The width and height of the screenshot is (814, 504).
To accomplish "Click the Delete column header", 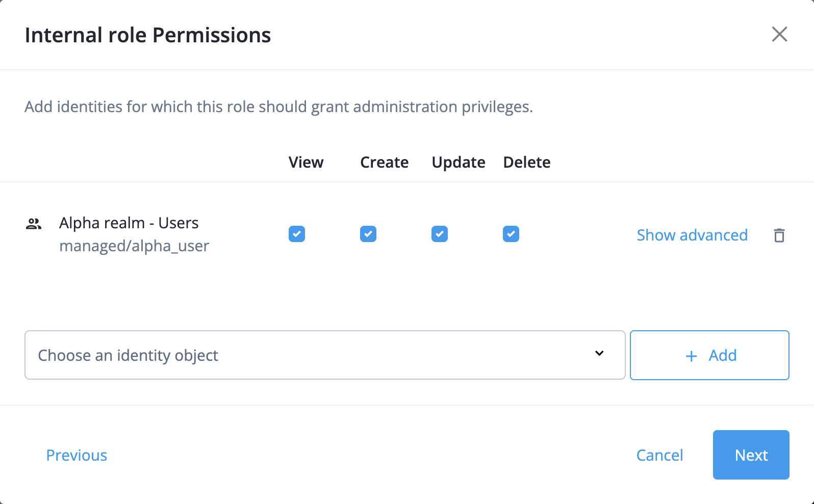I will (526, 162).
